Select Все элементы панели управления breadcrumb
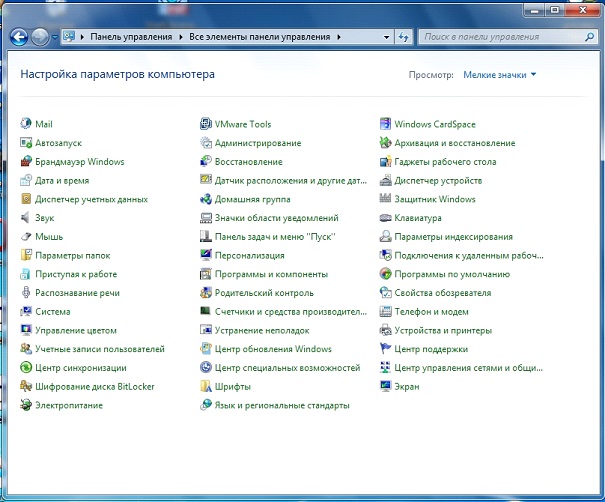 pyautogui.click(x=260, y=37)
